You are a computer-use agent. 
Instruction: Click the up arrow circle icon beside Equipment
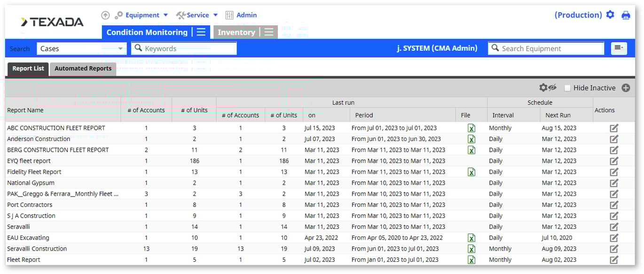click(105, 15)
